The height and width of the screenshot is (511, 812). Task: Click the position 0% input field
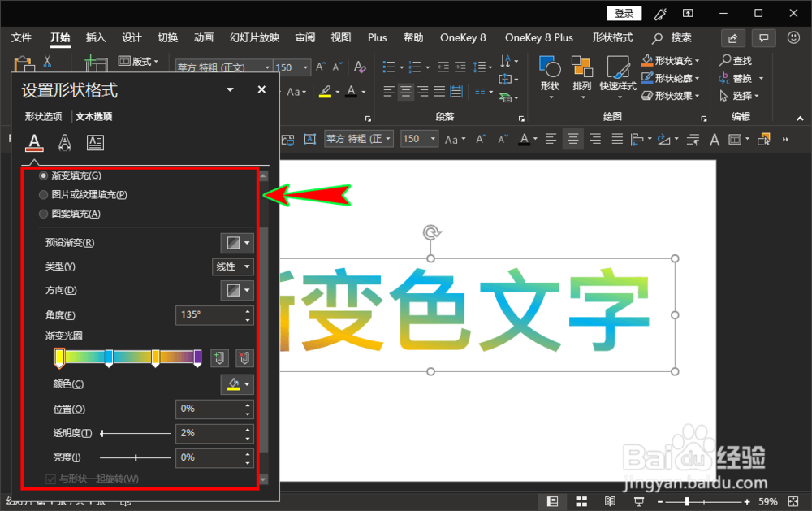[x=215, y=409]
